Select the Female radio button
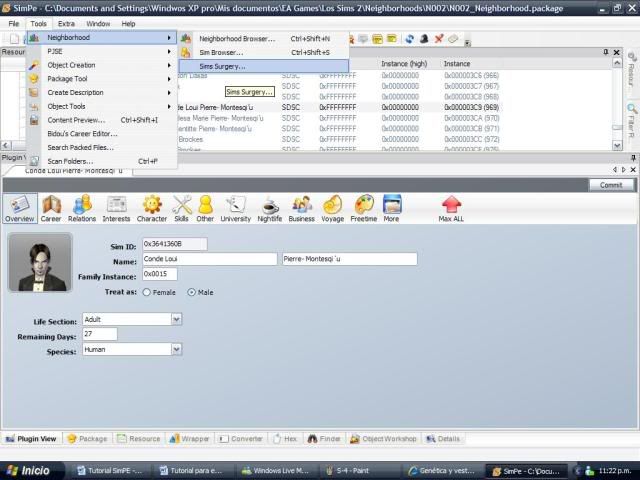 coord(147,292)
